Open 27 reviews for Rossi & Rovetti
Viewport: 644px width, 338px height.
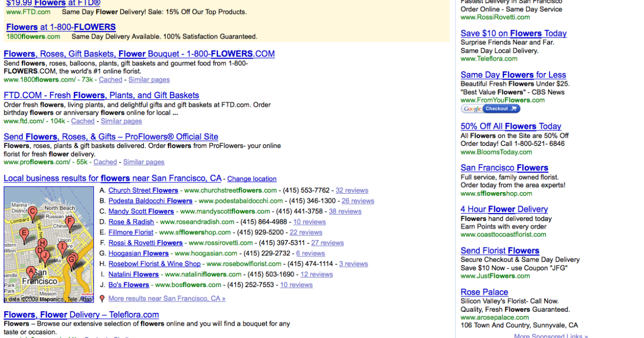click(x=327, y=243)
